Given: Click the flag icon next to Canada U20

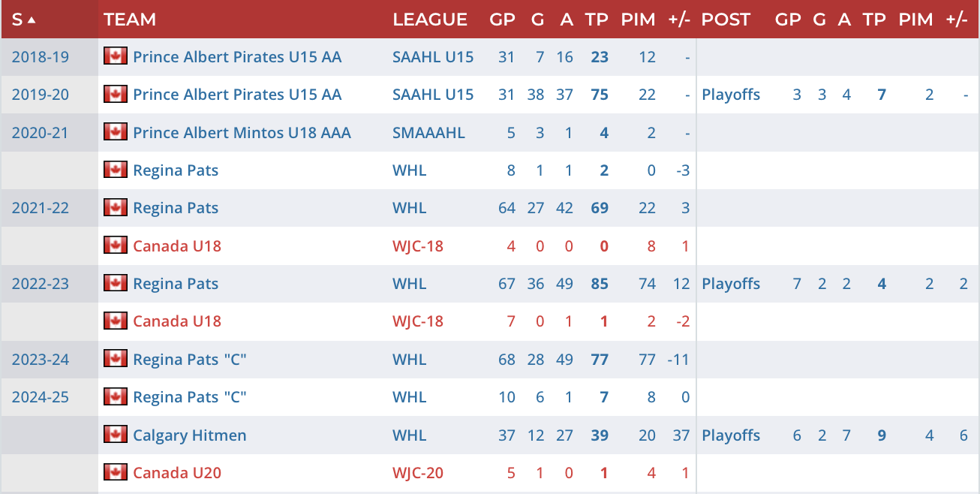Looking at the screenshot, I should pyautogui.click(x=115, y=472).
